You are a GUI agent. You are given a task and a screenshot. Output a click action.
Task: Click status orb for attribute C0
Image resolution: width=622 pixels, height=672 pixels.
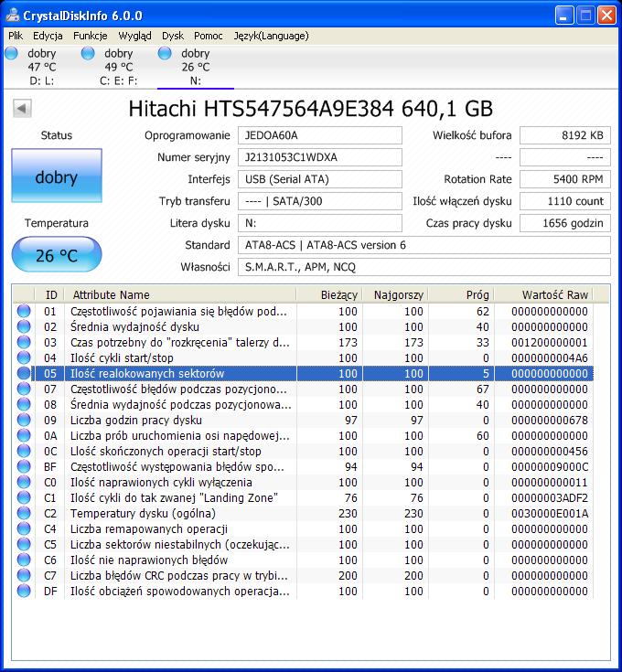click(x=24, y=482)
